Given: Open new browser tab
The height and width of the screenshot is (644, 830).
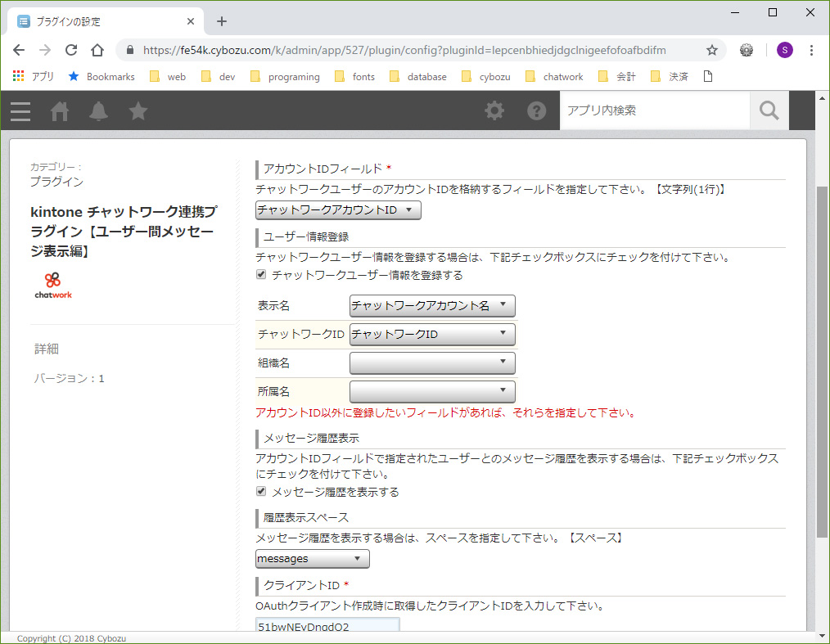Looking at the screenshot, I should point(222,21).
